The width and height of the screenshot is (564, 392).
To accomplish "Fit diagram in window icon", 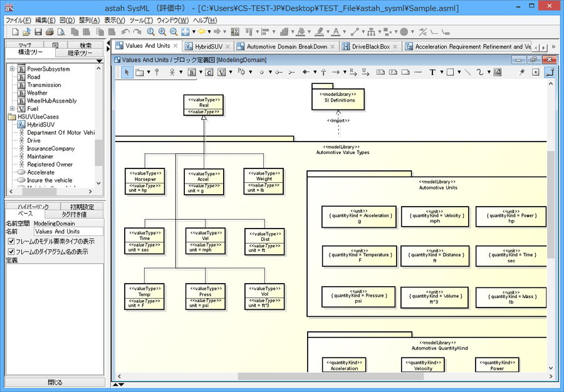I will click(185, 32).
